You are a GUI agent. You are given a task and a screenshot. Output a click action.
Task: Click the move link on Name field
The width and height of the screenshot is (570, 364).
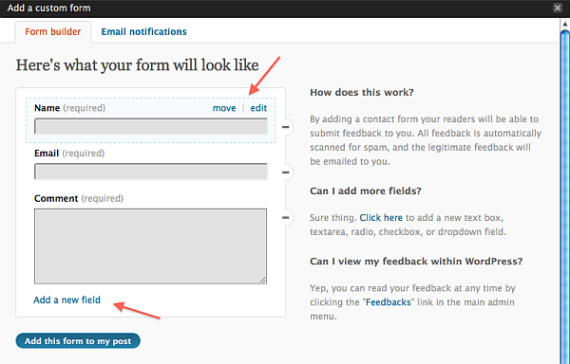[x=224, y=108]
